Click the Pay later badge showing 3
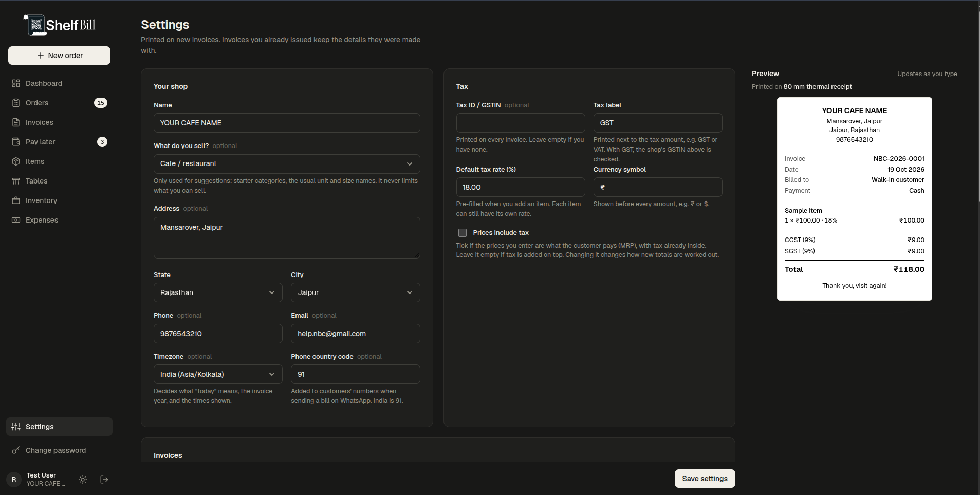 [x=102, y=142]
